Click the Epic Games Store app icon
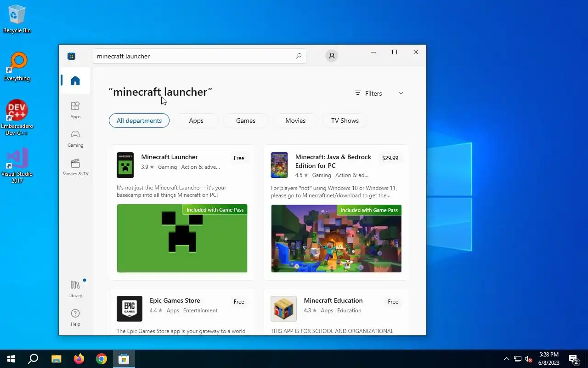The height and width of the screenshot is (368, 588). click(x=130, y=309)
